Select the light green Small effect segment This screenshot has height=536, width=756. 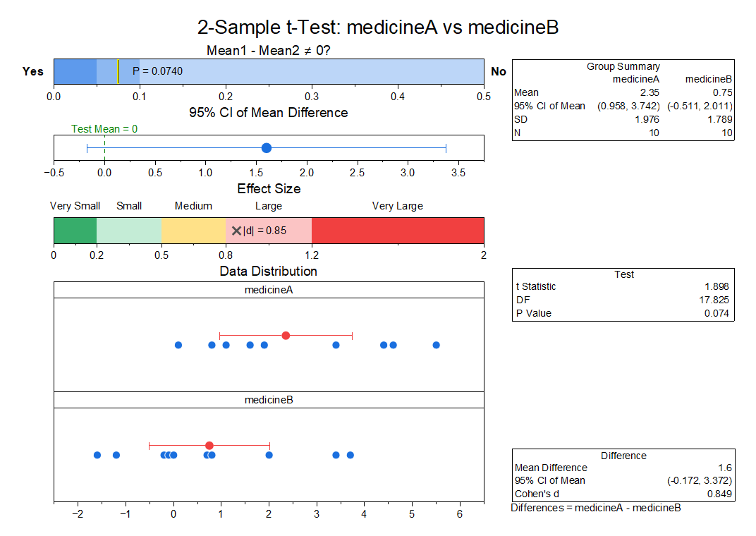click(129, 231)
